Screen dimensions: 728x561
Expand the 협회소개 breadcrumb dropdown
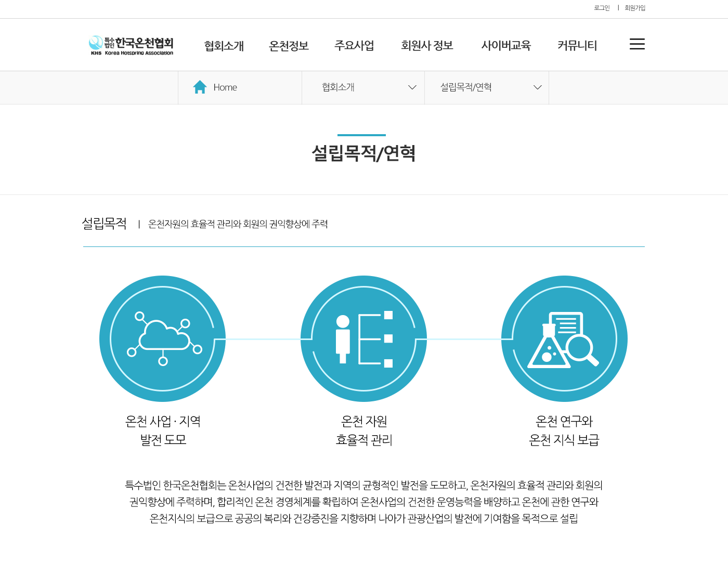(412, 87)
